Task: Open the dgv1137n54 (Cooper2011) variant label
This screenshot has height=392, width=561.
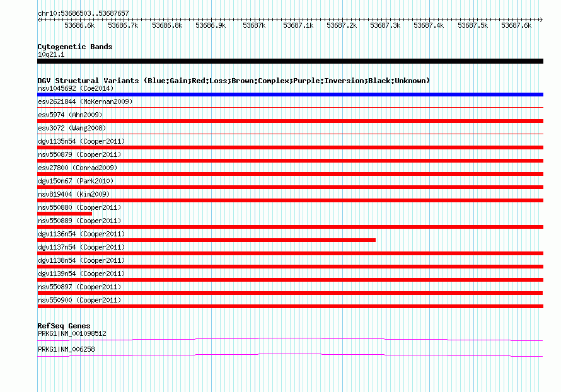Action: point(81,247)
